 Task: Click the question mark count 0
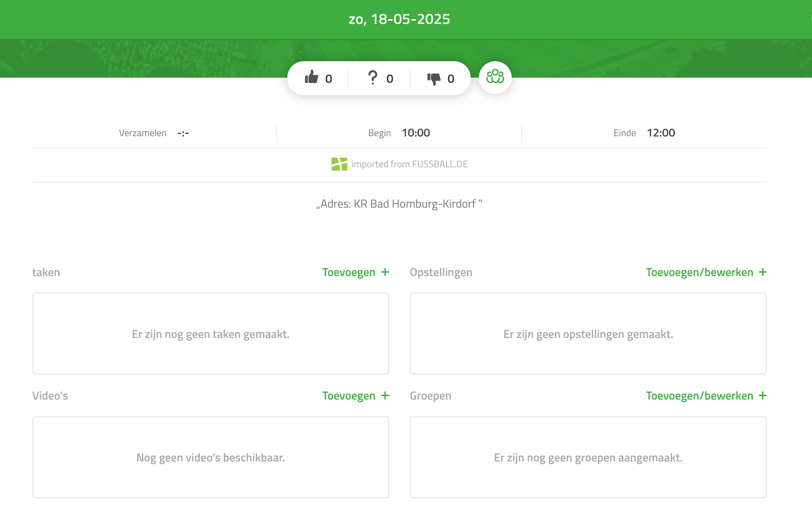point(390,79)
